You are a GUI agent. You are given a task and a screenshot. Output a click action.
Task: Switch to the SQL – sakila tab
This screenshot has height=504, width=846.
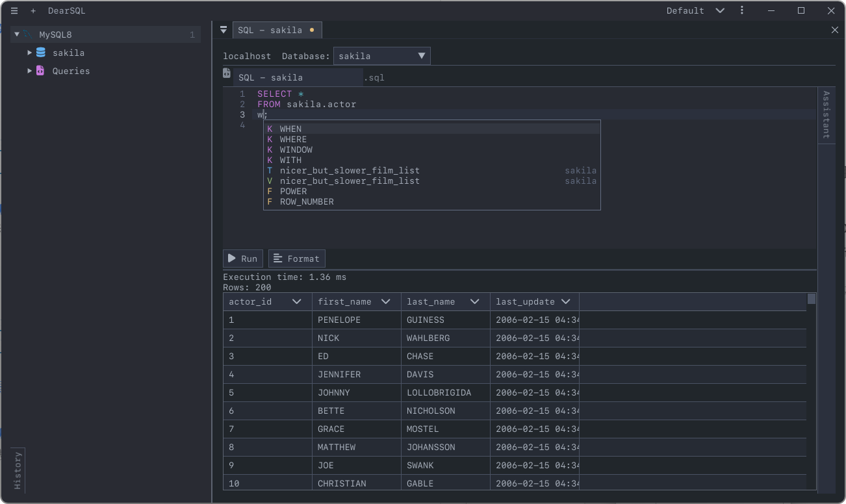(277, 30)
